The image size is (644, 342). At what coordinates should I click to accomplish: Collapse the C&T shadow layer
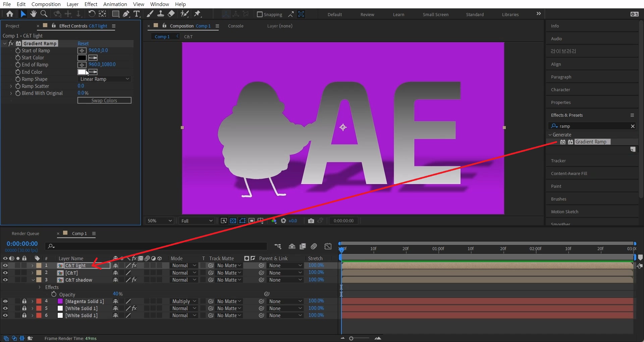pos(33,280)
